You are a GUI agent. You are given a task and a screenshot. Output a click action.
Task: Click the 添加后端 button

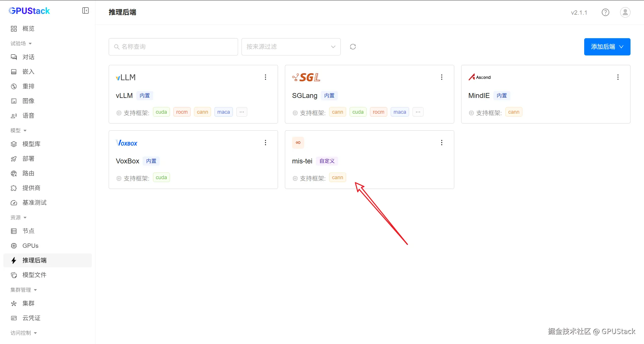(x=607, y=47)
